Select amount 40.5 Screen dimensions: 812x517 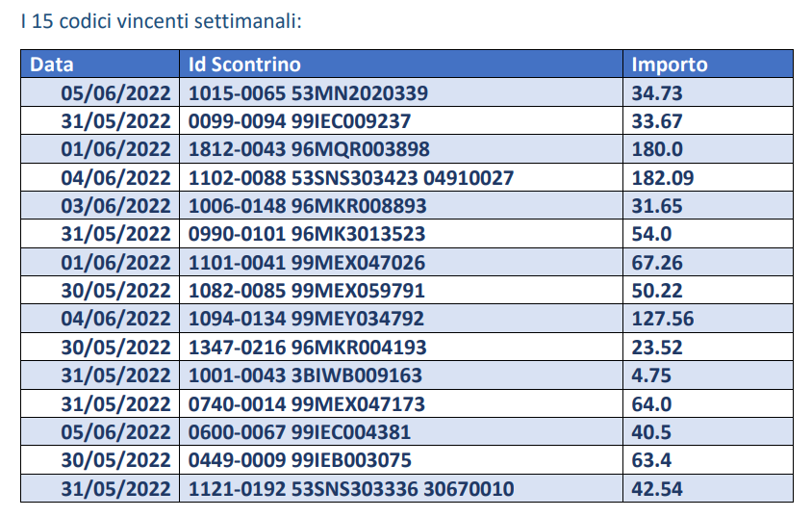pyautogui.click(x=651, y=432)
